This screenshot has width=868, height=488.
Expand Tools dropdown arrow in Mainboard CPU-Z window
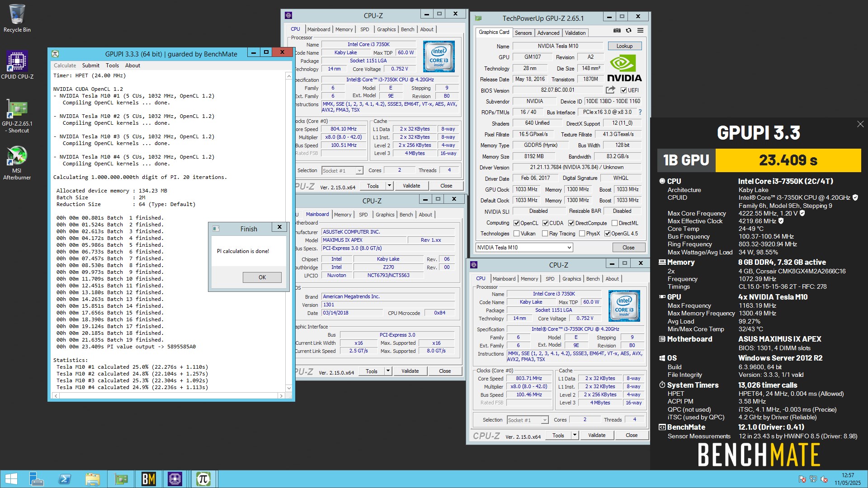click(x=388, y=371)
